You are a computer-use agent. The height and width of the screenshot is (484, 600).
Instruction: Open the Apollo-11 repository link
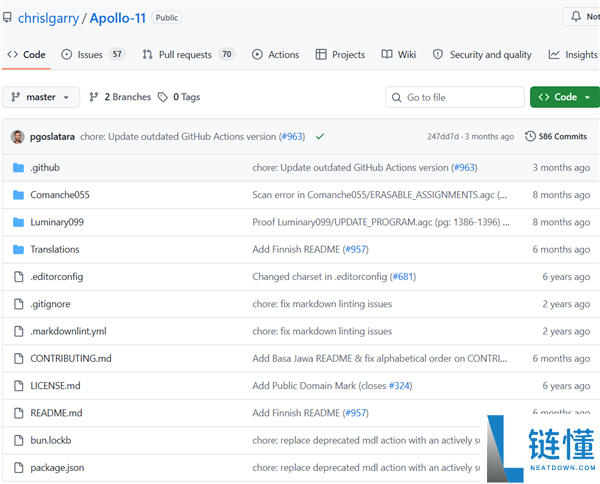pyautogui.click(x=117, y=18)
